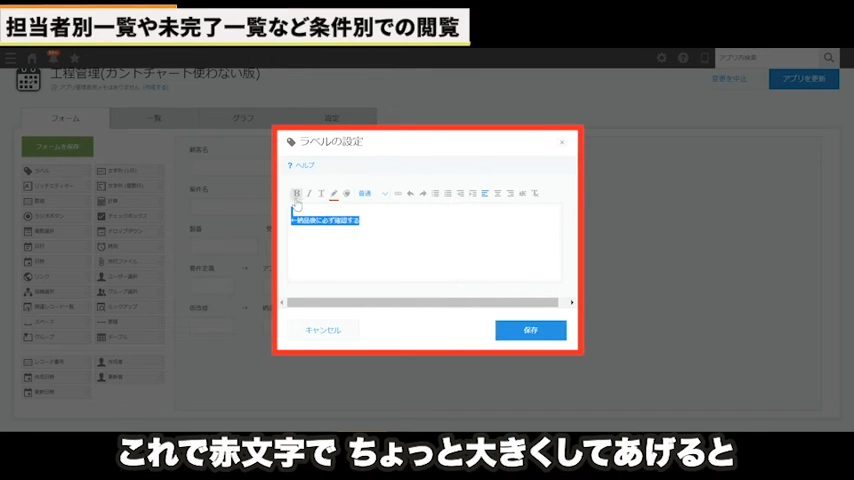854x480 pixels.
Task: Open the text color pen tool
Action: tap(334, 193)
